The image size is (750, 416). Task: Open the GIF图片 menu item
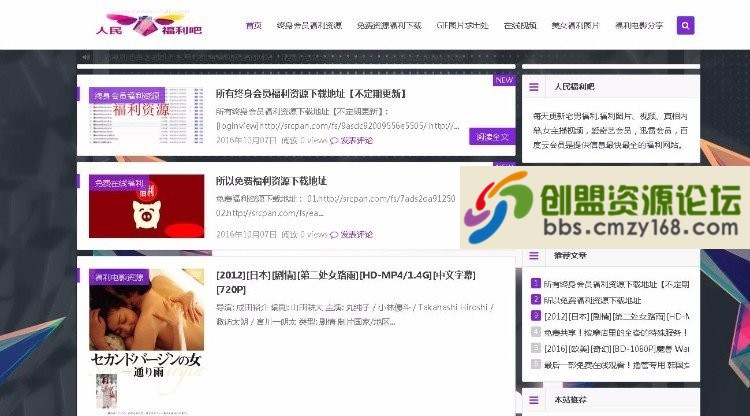tap(462, 25)
